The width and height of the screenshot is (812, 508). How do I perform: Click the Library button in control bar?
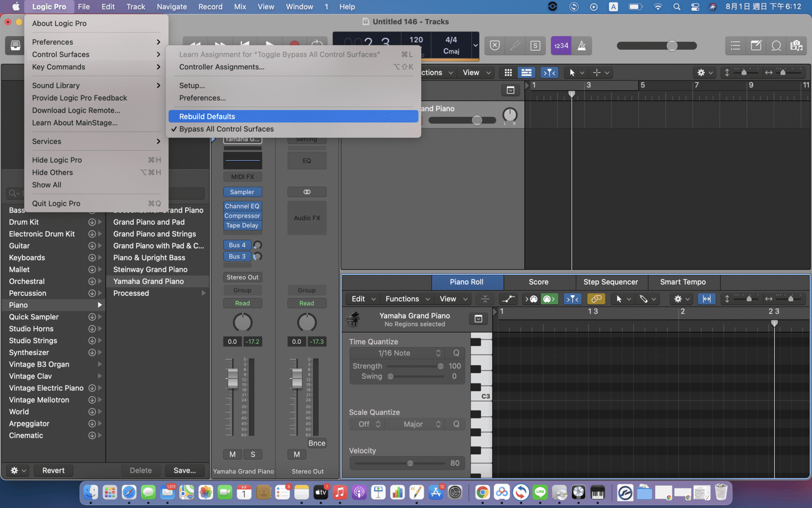tap(15, 46)
